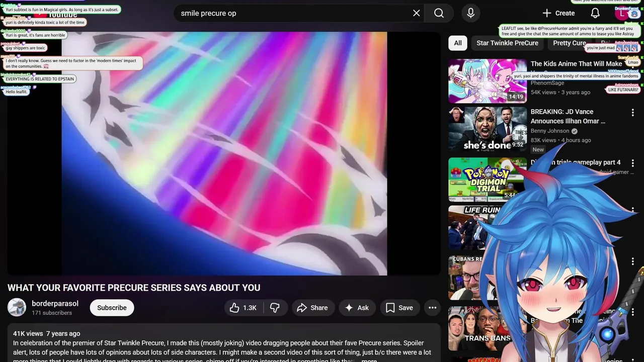The width and height of the screenshot is (644, 362).
Task: Clear the search box with the X icon
Action: (416, 13)
